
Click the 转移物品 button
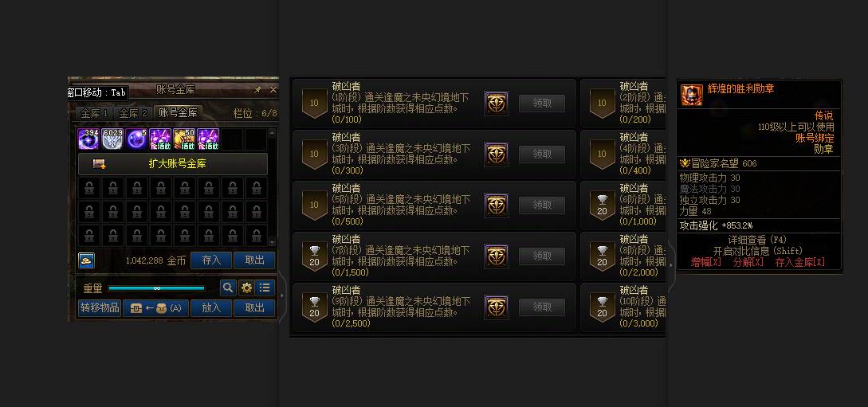[100, 308]
